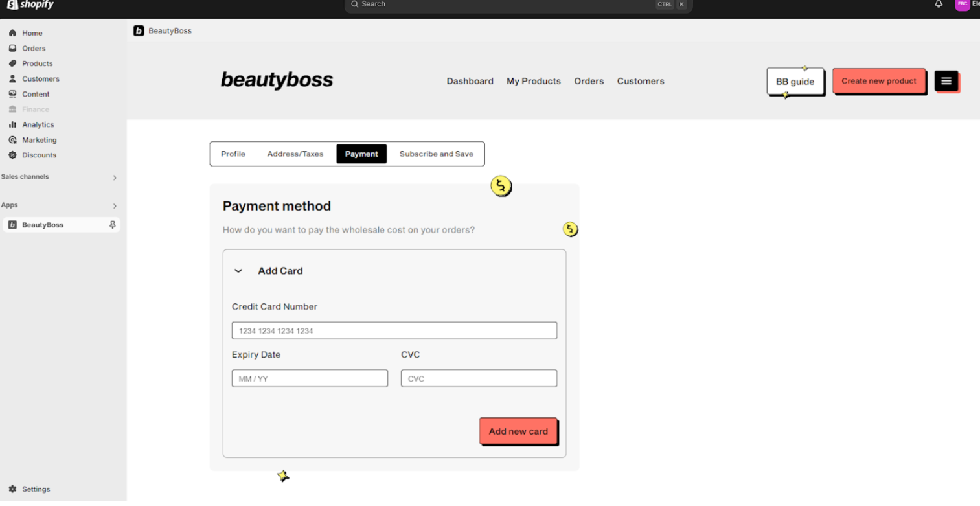980x506 pixels.
Task: Click the Content sidebar icon
Action: tap(12, 94)
